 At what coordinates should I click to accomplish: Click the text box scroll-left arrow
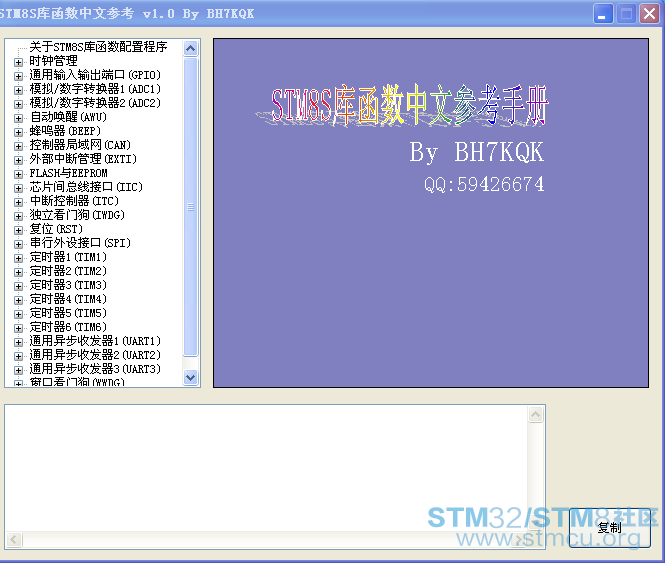(14, 540)
